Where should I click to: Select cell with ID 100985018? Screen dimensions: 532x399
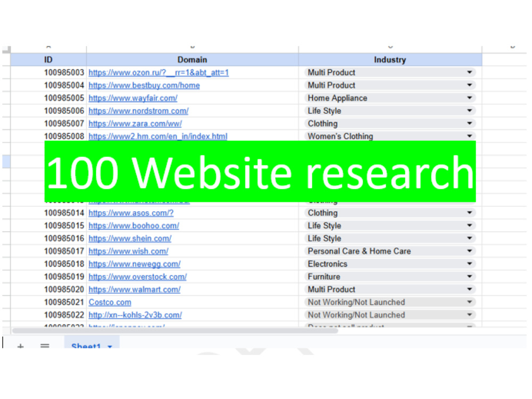48,264
